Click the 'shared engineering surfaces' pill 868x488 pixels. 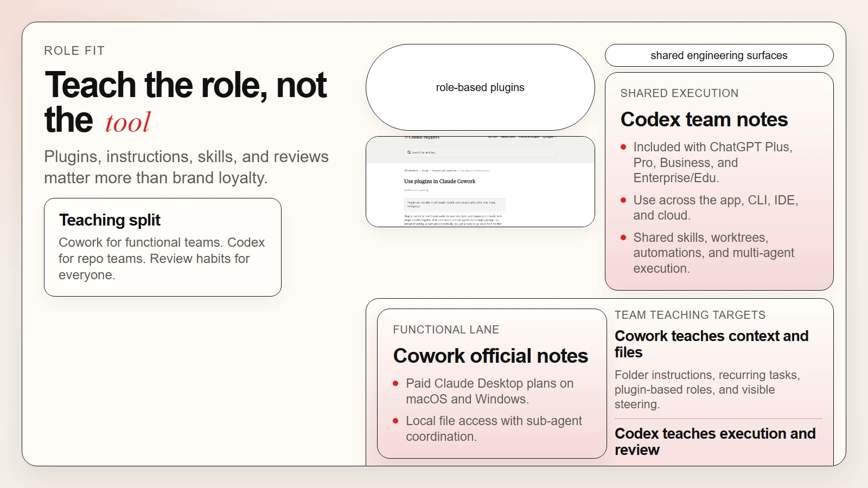coord(719,55)
